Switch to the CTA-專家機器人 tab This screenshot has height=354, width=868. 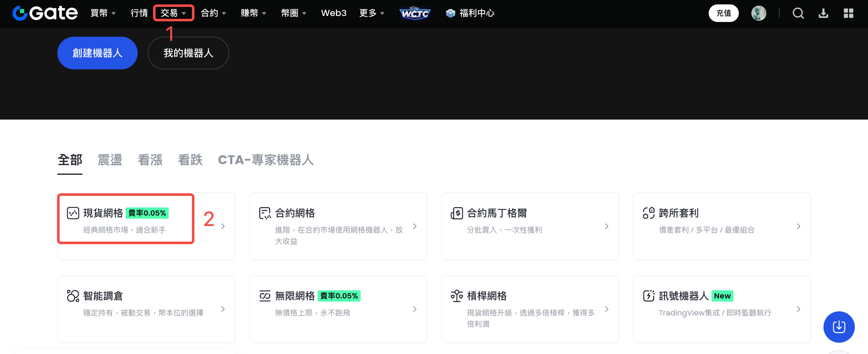[266, 160]
